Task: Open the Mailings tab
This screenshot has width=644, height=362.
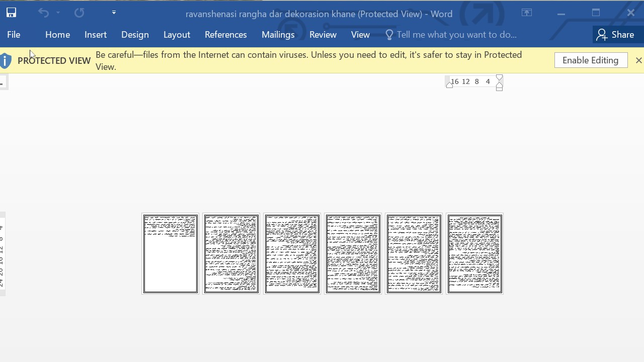Action: (278, 35)
